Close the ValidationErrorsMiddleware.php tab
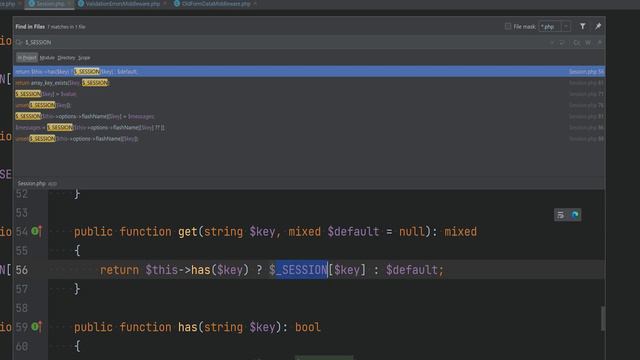 pyautogui.click(x=165, y=4)
